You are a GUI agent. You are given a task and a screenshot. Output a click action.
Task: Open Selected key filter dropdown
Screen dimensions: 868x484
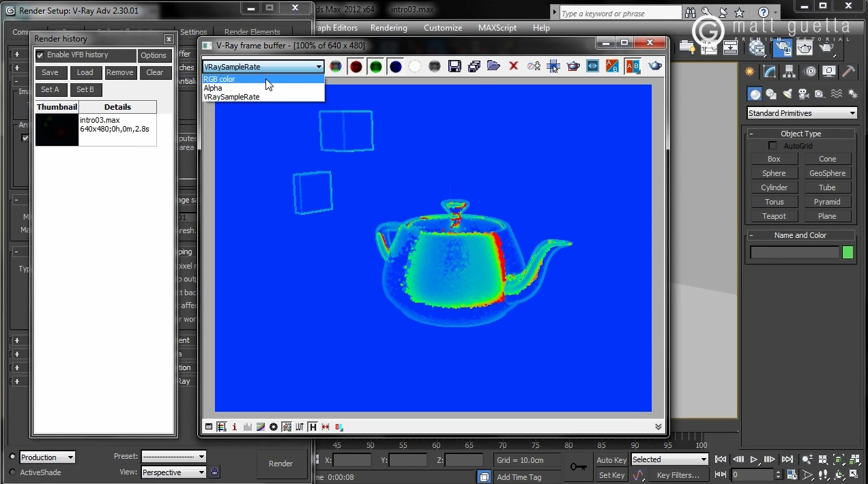(x=669, y=459)
